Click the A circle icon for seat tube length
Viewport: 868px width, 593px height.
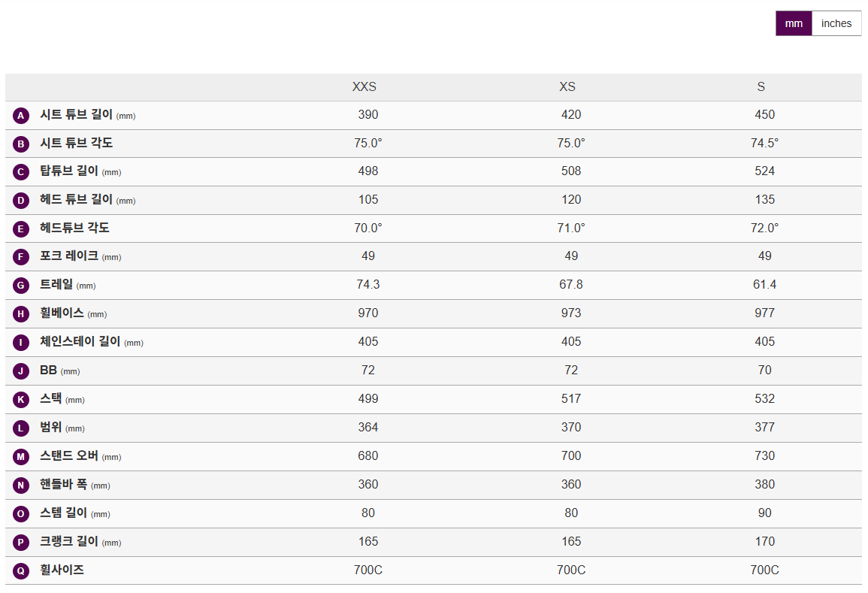(x=21, y=115)
